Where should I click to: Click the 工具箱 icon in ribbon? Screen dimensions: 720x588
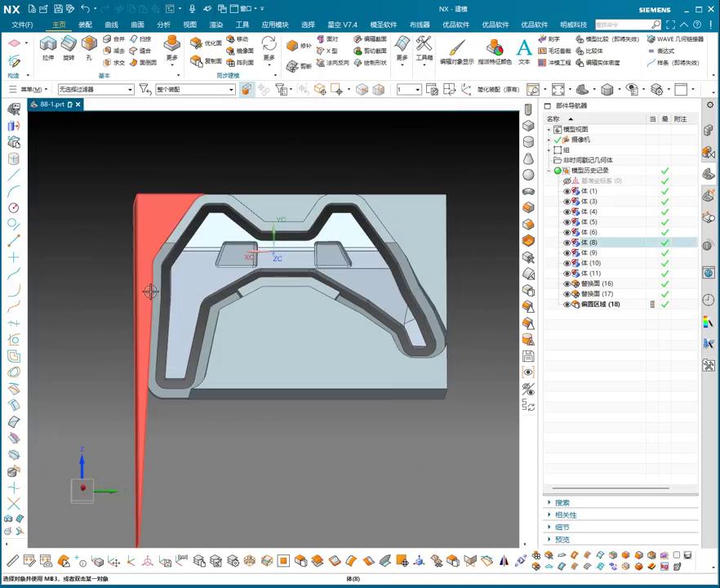point(424,44)
